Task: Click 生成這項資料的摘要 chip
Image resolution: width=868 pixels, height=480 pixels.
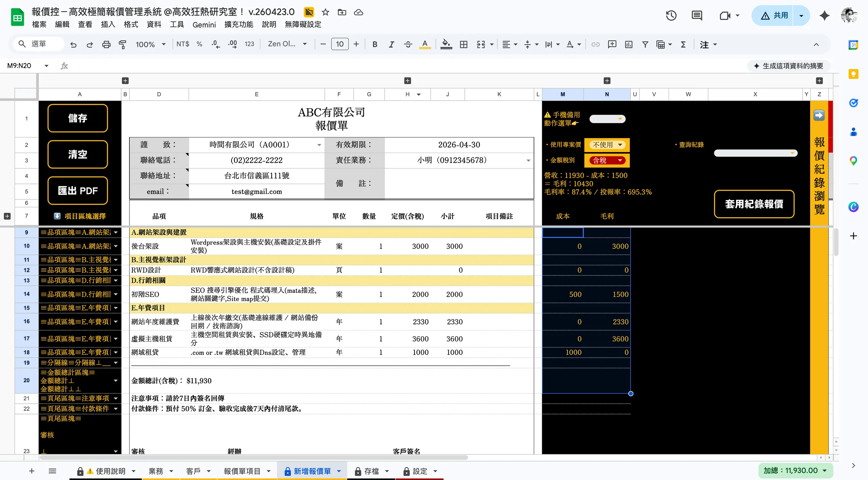Action: point(788,66)
